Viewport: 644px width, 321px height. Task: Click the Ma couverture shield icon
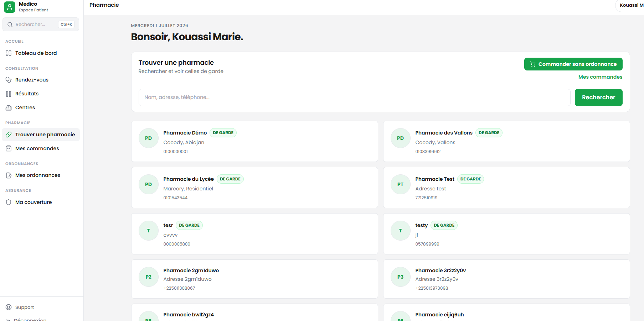(x=9, y=202)
